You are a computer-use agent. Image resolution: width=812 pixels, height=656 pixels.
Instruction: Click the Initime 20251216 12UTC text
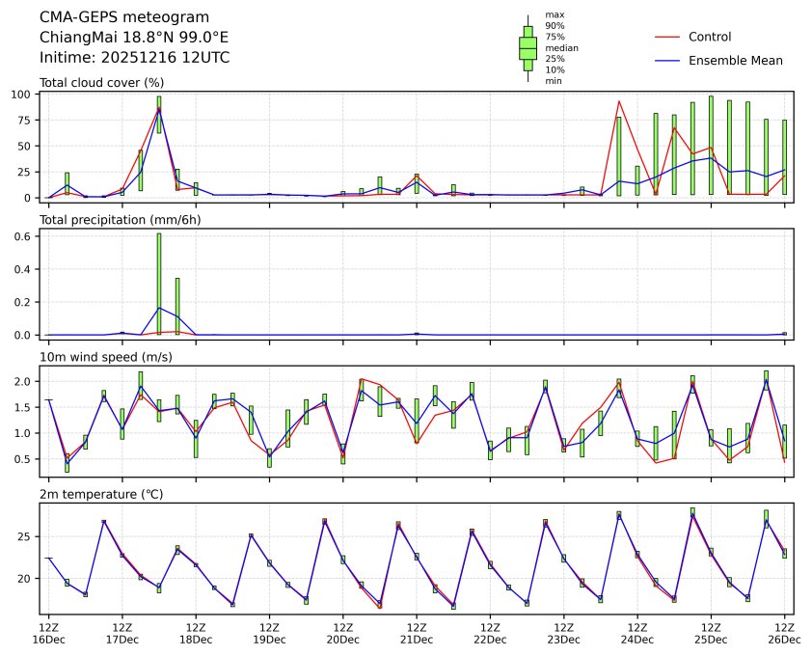(x=134, y=57)
